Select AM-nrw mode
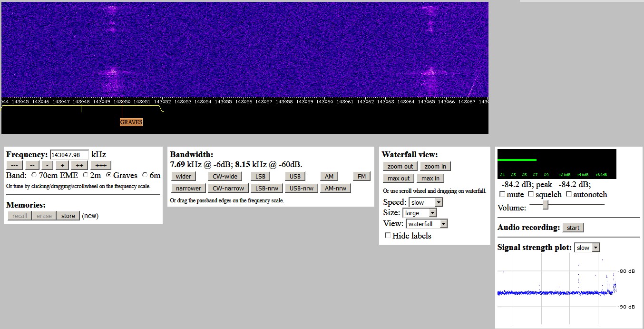The height and width of the screenshot is (329, 644). tap(336, 188)
